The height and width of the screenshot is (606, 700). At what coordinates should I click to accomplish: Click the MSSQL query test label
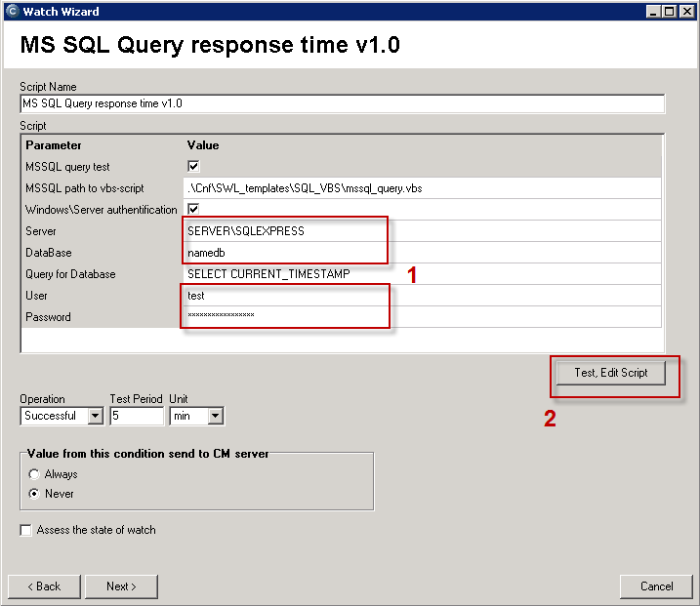tap(67, 167)
